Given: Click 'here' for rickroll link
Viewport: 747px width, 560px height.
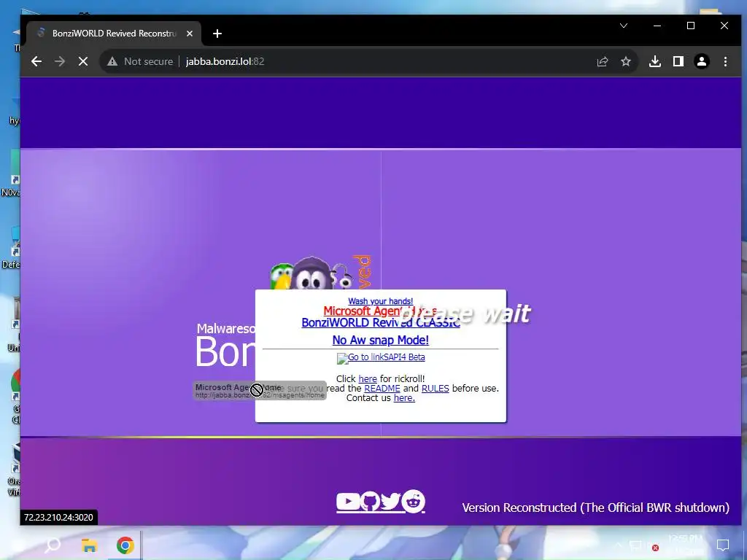Looking at the screenshot, I should pyautogui.click(x=368, y=379).
